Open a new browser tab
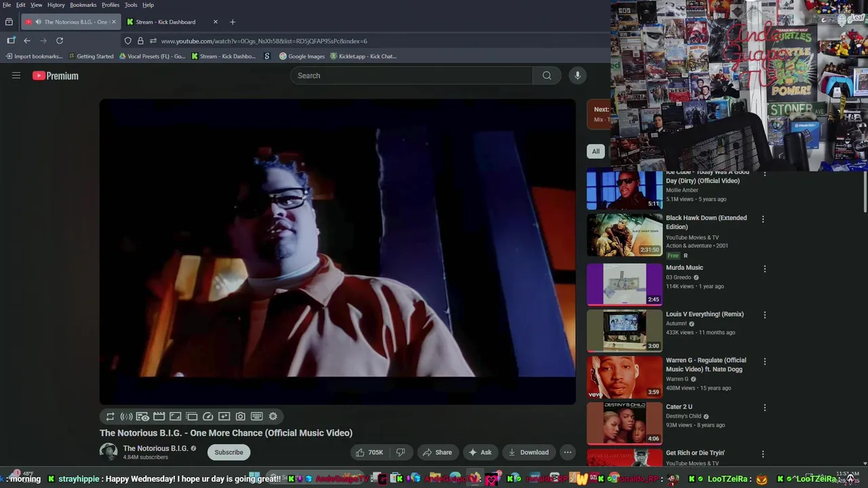 (233, 22)
